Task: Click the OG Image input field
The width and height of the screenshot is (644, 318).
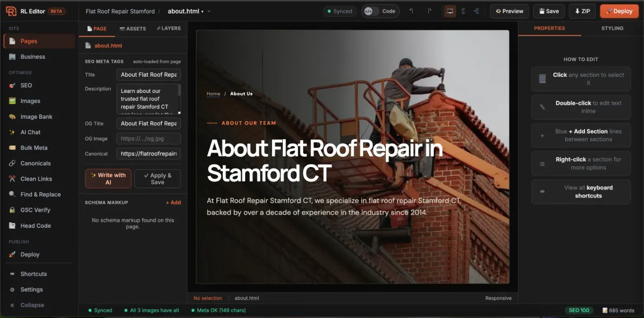Action: 149,139
